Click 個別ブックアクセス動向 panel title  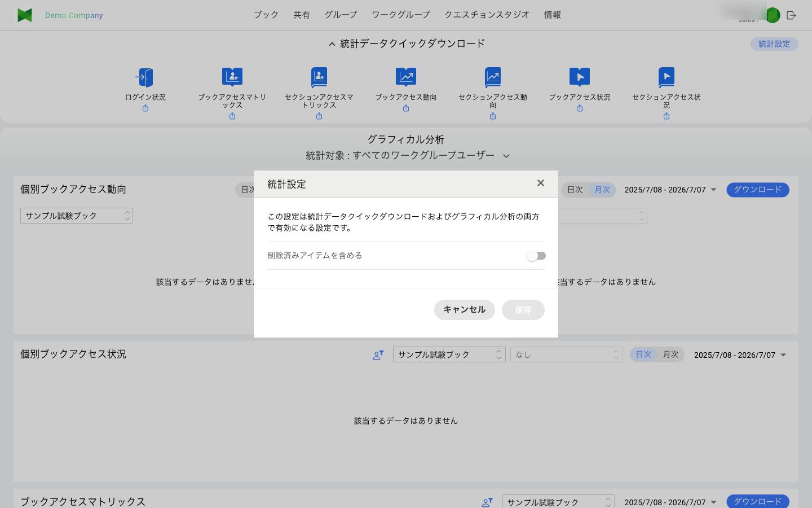73,189
